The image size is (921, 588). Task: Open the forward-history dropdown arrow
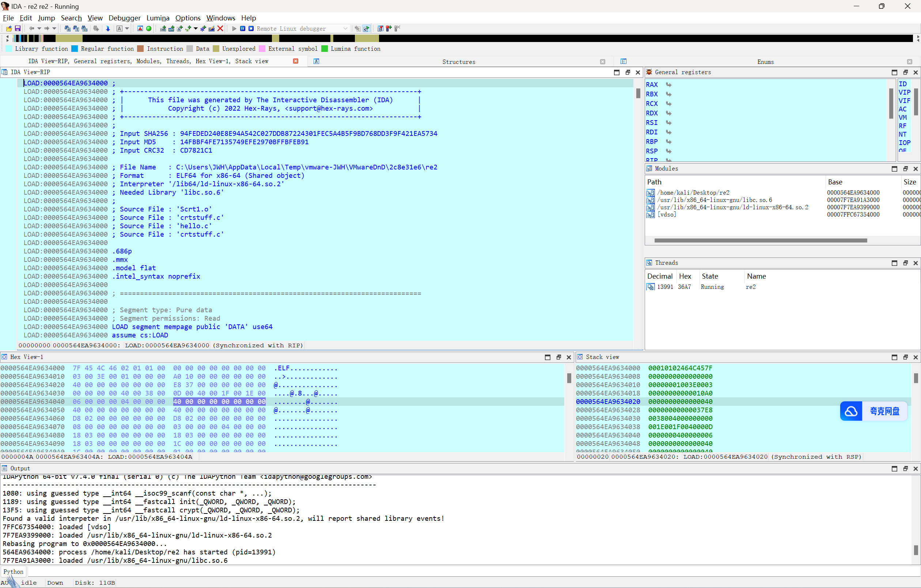pyautogui.click(x=54, y=29)
